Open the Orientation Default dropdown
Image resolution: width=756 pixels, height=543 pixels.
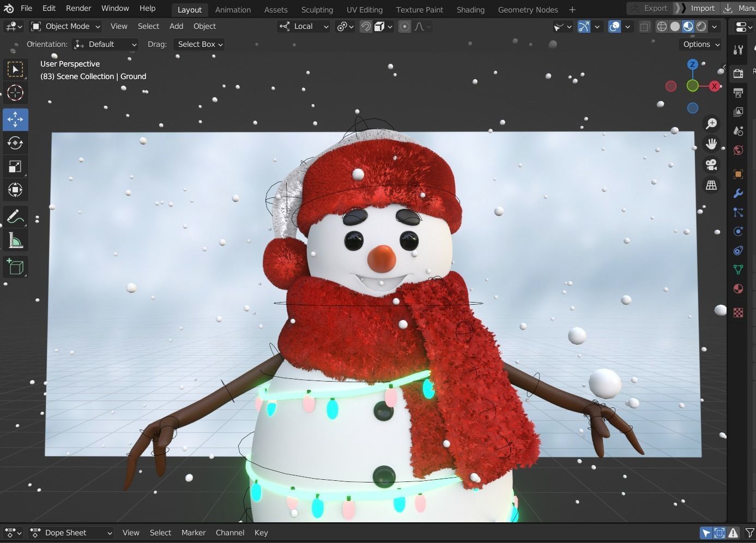105,44
